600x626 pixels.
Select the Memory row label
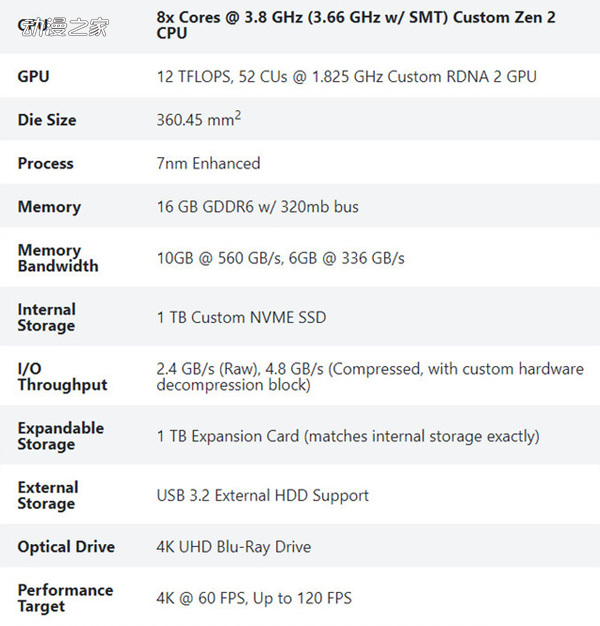49,207
